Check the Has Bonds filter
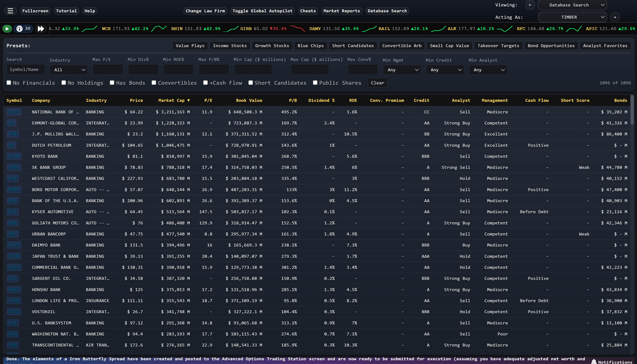Screen dimensions: 637x364 (x=112, y=82)
